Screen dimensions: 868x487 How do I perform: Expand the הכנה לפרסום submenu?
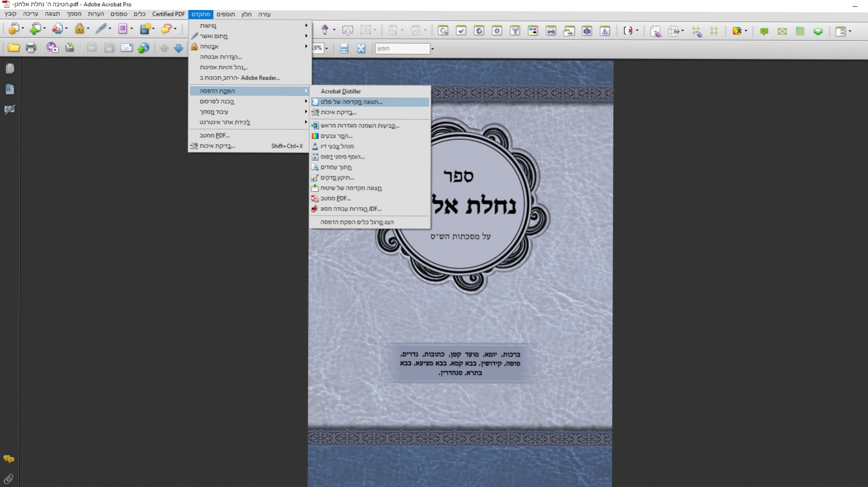pos(250,101)
